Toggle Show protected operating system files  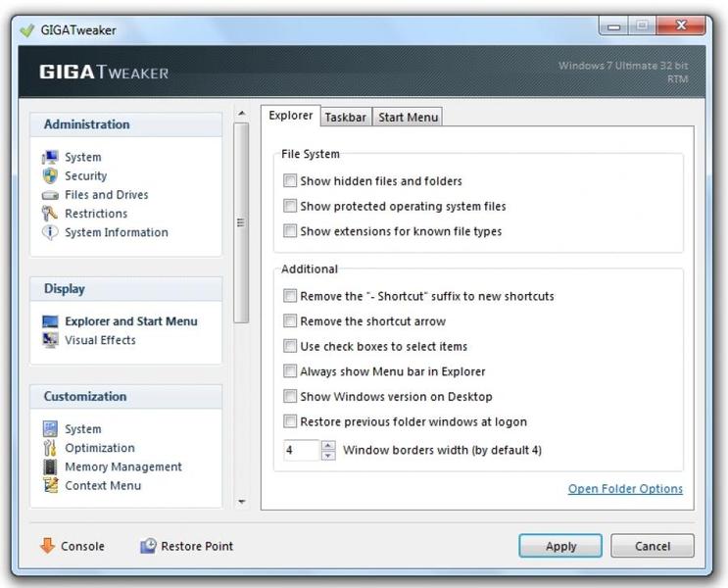[290, 206]
